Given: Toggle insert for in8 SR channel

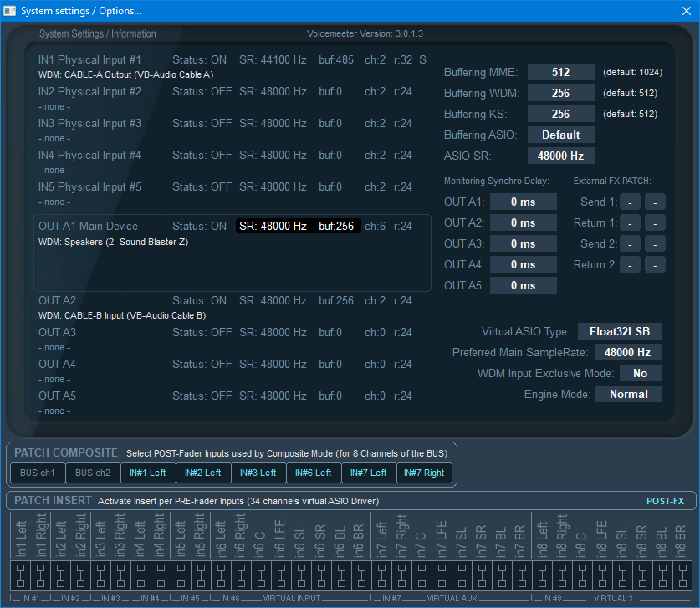Looking at the screenshot, I should tap(642, 576).
